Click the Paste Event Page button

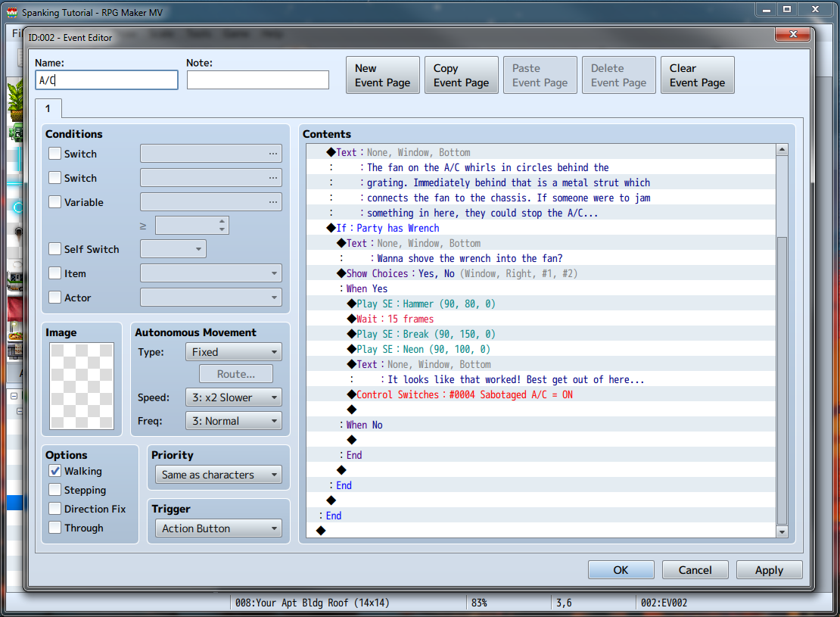[x=540, y=75]
